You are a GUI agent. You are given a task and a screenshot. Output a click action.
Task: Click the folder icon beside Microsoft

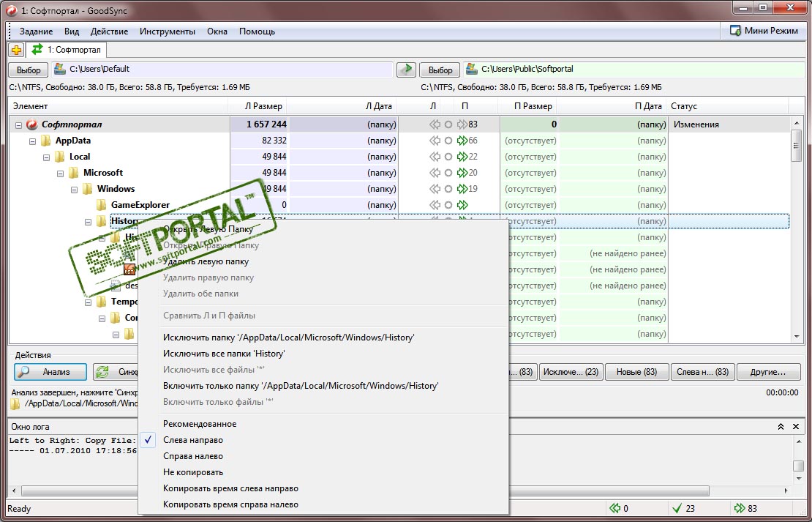(x=74, y=173)
